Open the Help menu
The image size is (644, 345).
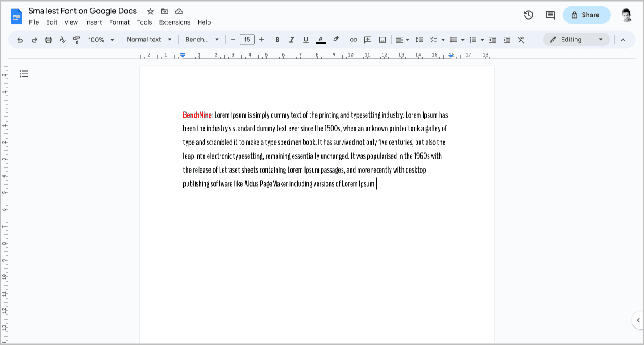[204, 22]
